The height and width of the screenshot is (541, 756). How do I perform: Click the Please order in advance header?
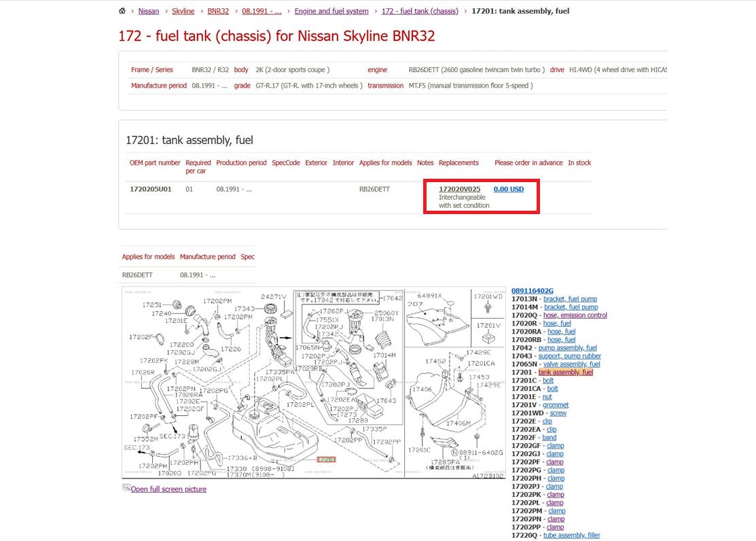(x=528, y=162)
